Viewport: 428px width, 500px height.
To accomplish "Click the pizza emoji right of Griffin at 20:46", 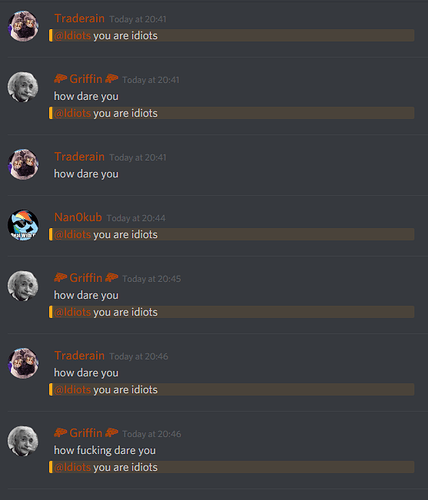I will tap(111, 433).
